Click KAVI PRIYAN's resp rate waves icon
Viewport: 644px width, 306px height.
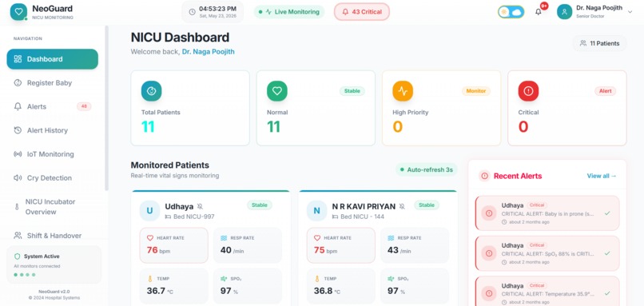pyautogui.click(x=391, y=238)
